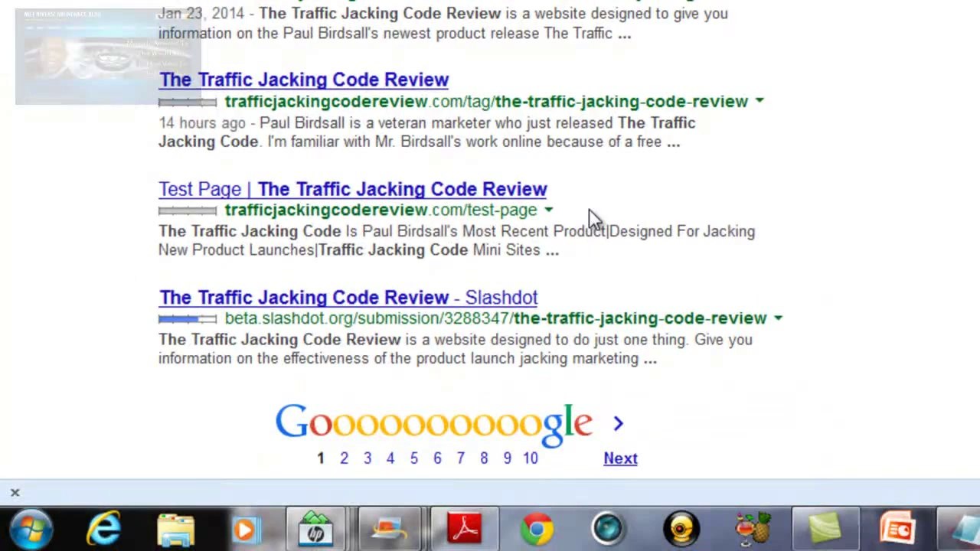Click the current page number 1
This screenshot has height=551, width=980.
click(321, 458)
